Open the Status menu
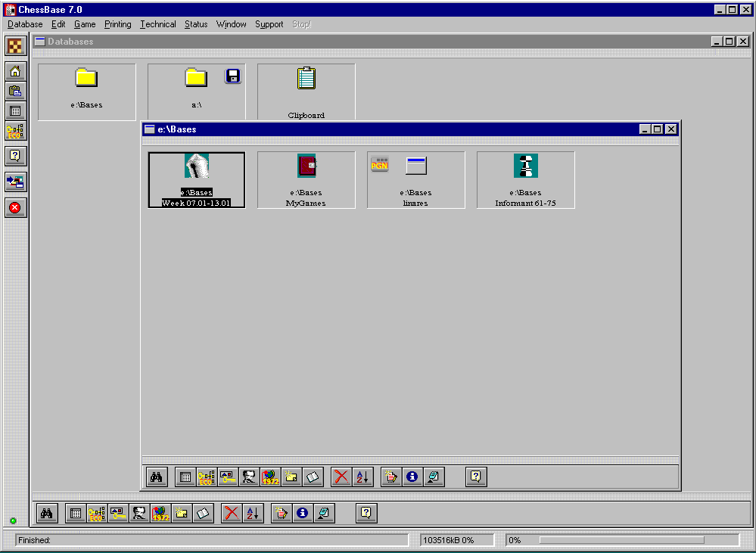The width and height of the screenshot is (756, 553). pos(196,24)
